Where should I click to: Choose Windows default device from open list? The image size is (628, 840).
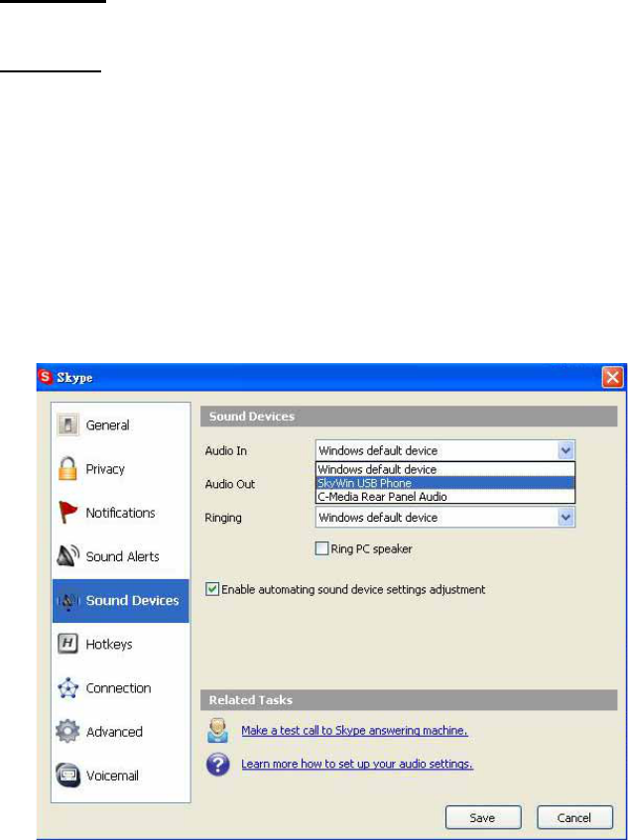444,469
